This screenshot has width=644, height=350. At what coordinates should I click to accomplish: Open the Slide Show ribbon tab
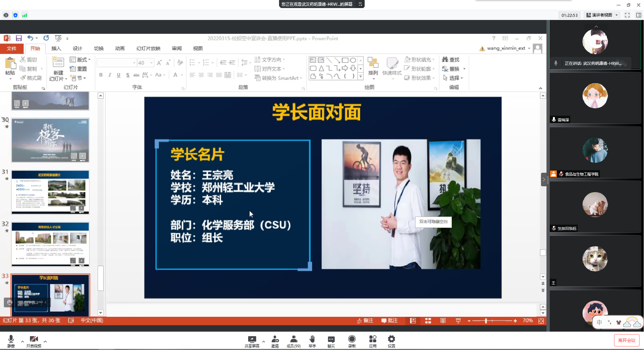click(148, 48)
